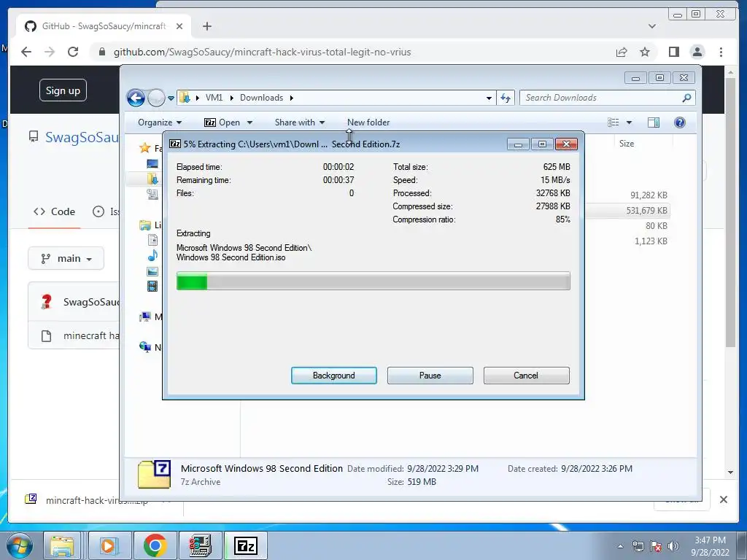Select the VM1 breadcrumb in Explorer
The height and width of the screenshot is (560, 747).
pos(214,98)
